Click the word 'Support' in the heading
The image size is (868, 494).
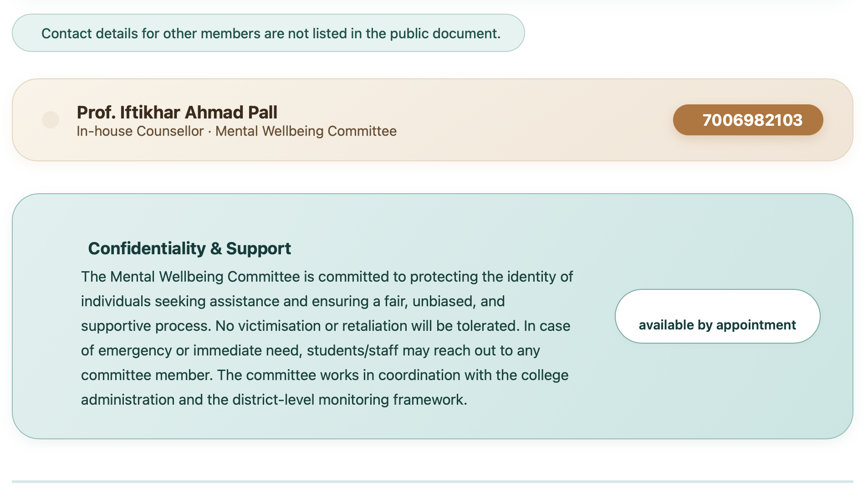[258, 248]
